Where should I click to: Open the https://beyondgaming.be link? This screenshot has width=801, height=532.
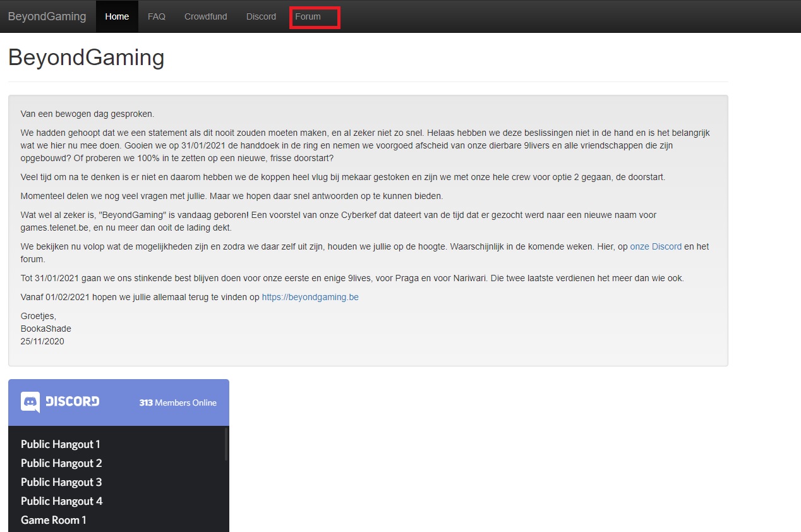pyautogui.click(x=310, y=297)
